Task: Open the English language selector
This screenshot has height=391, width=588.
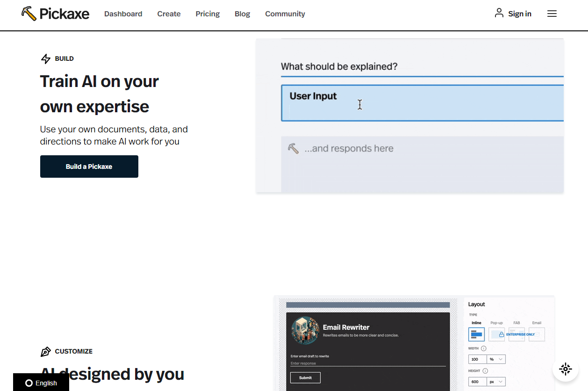Action: (x=41, y=383)
